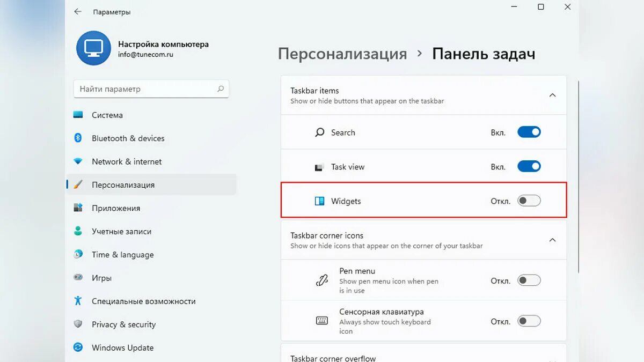Open Bluetooth & devices category
Screen dimensions: 644x362
pos(151,138)
